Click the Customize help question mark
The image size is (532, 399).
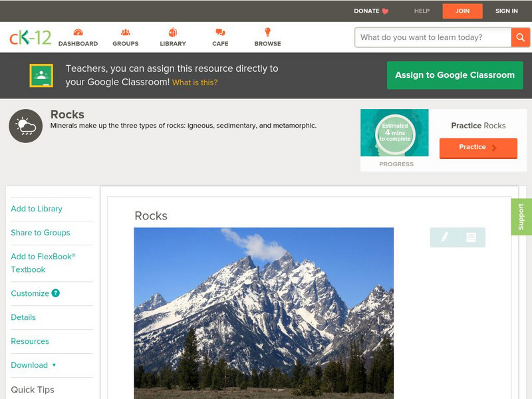click(56, 293)
